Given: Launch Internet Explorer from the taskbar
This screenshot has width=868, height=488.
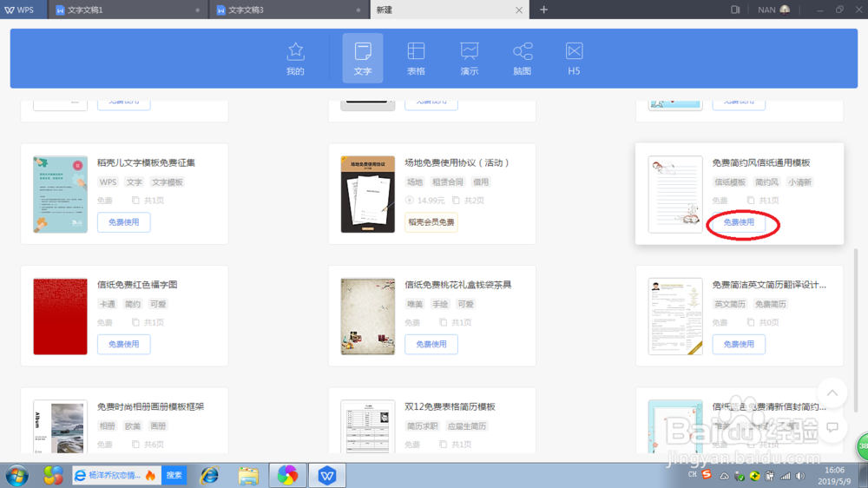Looking at the screenshot, I should pos(209,475).
